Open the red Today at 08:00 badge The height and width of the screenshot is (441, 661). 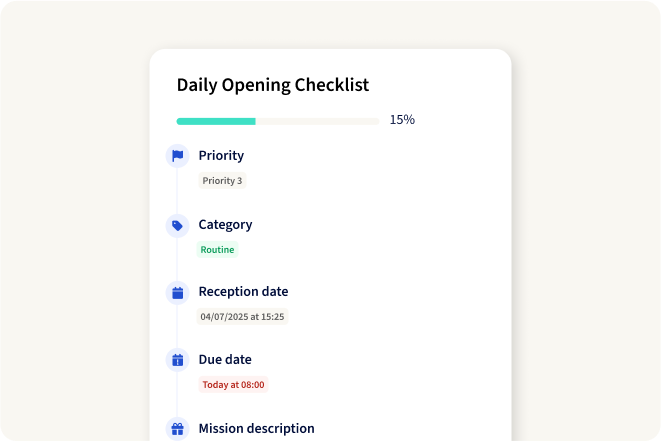pyautogui.click(x=233, y=384)
